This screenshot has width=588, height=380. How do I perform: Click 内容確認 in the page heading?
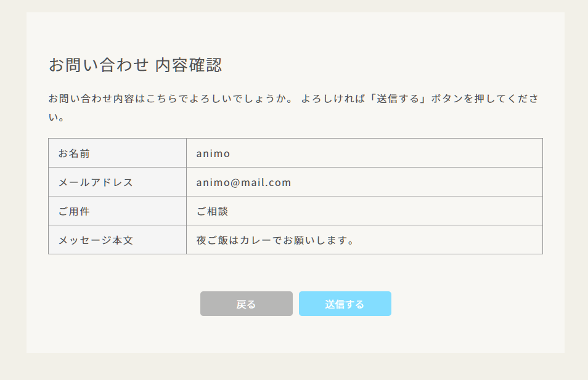(x=189, y=65)
